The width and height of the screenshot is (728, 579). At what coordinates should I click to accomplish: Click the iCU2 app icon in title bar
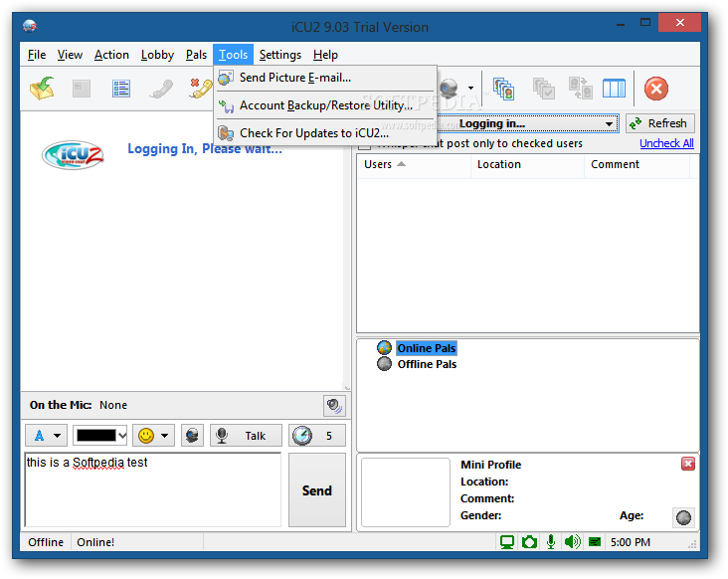point(30,26)
